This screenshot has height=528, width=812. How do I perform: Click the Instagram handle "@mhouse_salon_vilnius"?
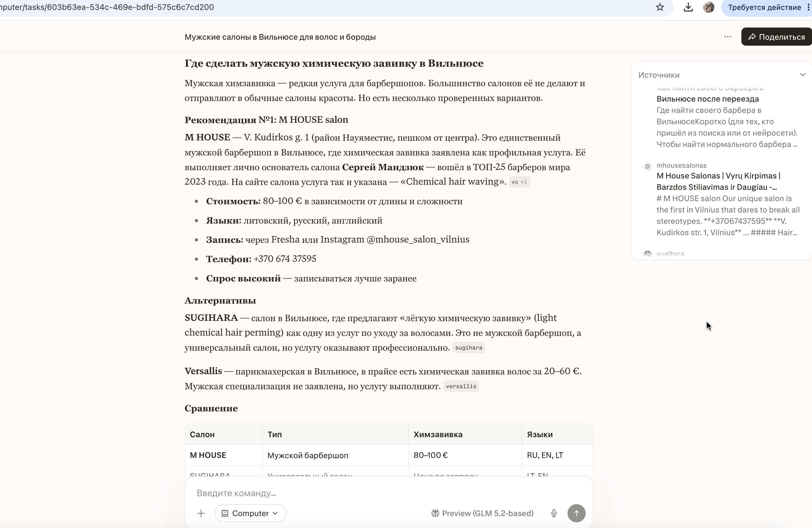(418, 239)
